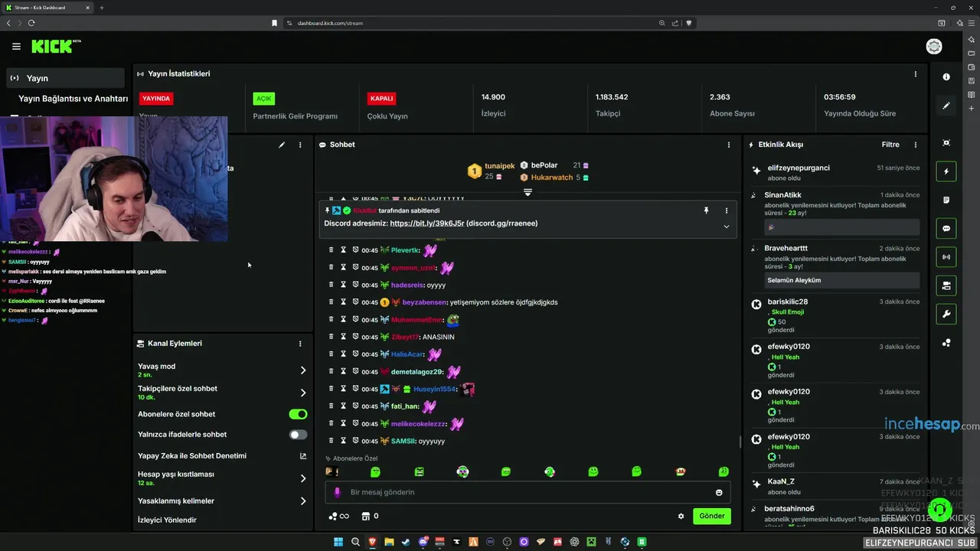Click the three-dots cluster icon in sidebar
This screenshot has width=980, height=551.
click(x=946, y=343)
